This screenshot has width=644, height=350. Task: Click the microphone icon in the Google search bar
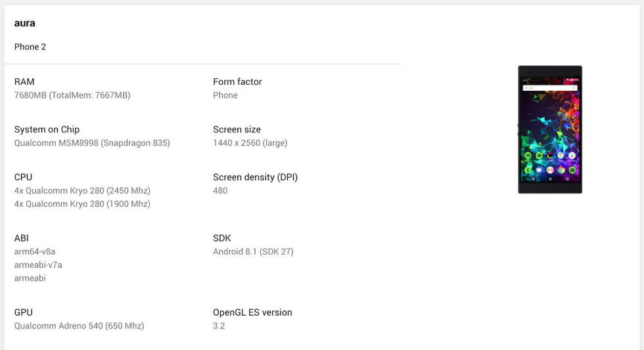[576, 87]
